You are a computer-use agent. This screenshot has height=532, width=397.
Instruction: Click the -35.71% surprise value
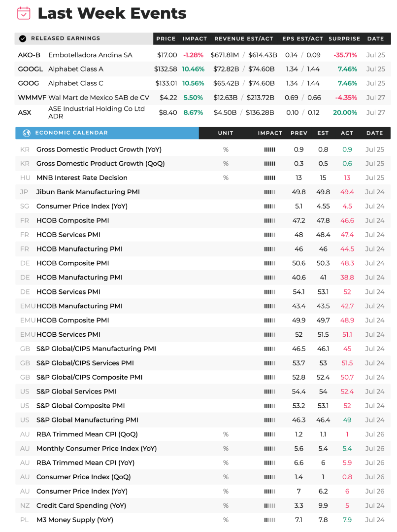click(x=345, y=55)
